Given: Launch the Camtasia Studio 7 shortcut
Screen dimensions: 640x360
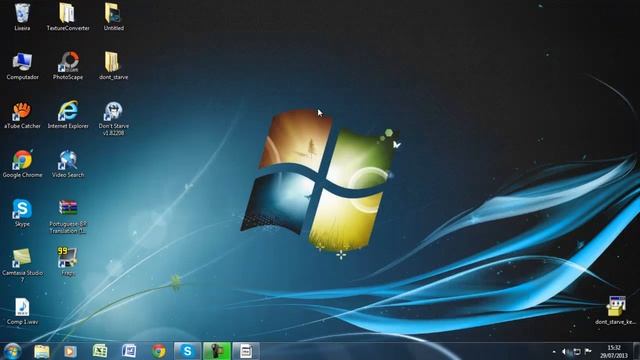Looking at the screenshot, I should (x=22, y=265).
